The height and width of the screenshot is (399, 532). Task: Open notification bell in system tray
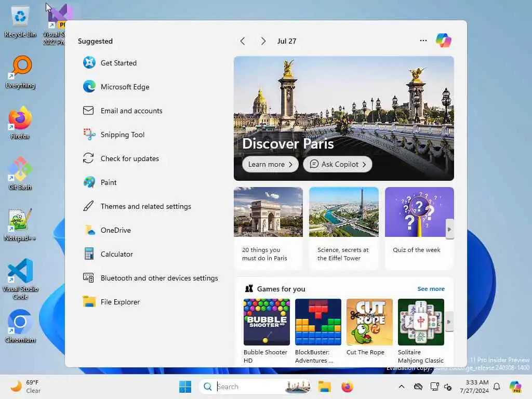point(497,387)
